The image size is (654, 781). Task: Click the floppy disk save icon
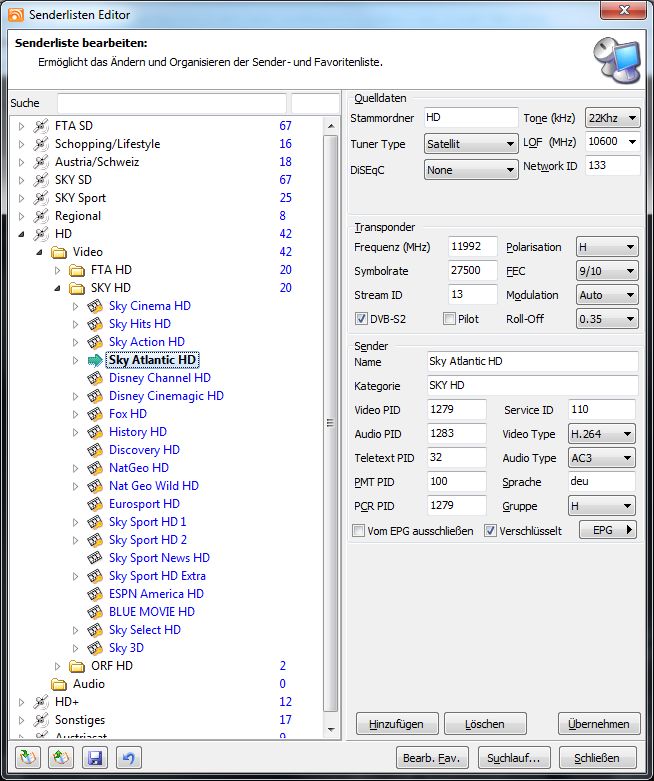(x=95, y=759)
